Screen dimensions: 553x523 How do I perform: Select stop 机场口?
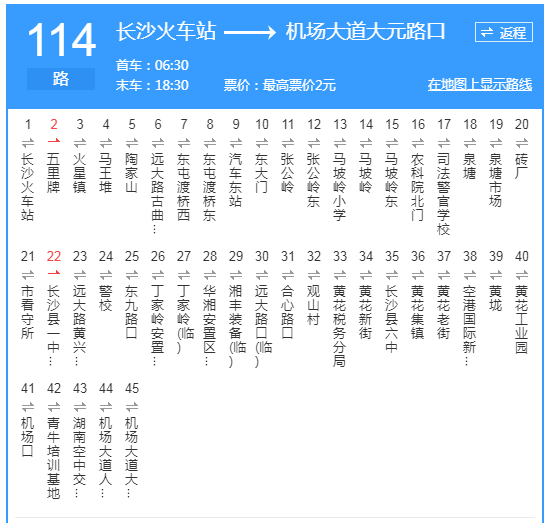pos(28,437)
